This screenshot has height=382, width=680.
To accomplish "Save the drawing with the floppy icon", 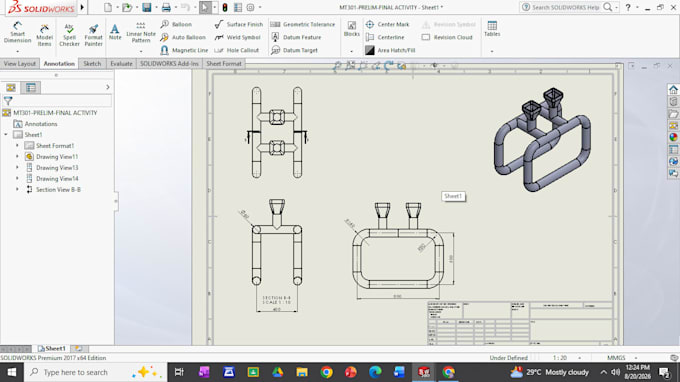I will click(147, 7).
